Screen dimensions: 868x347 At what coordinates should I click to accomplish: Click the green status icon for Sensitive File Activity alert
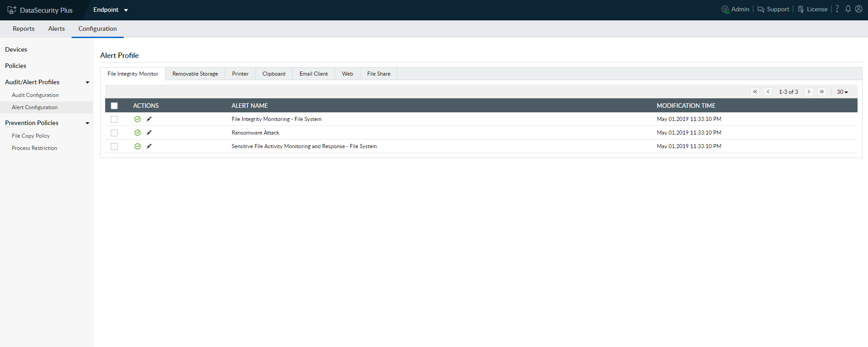[x=137, y=146]
